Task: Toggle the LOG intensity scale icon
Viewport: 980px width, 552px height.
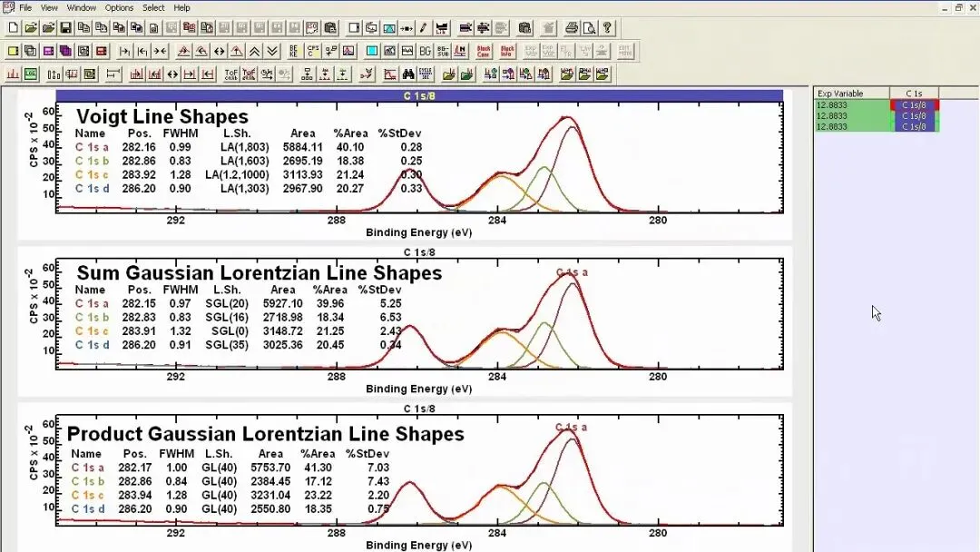Action: click(31, 74)
